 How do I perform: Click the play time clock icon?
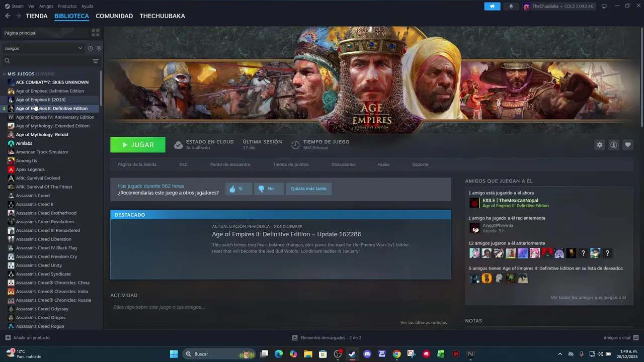pyautogui.click(x=295, y=145)
